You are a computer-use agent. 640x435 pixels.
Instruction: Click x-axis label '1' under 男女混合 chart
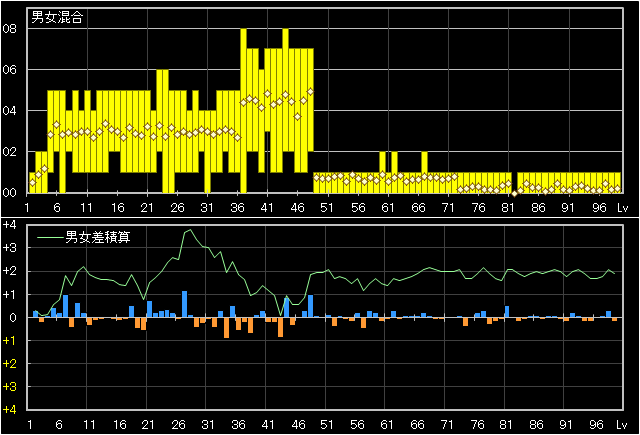click(27, 208)
